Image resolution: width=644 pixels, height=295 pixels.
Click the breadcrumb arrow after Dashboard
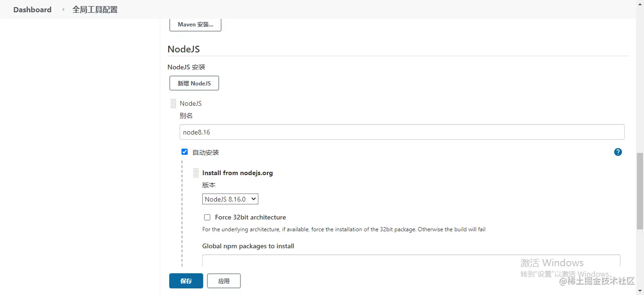point(63,9)
